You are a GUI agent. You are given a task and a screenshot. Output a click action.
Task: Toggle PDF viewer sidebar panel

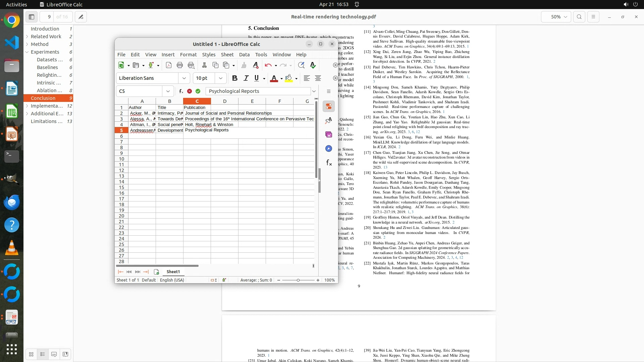(x=32, y=17)
